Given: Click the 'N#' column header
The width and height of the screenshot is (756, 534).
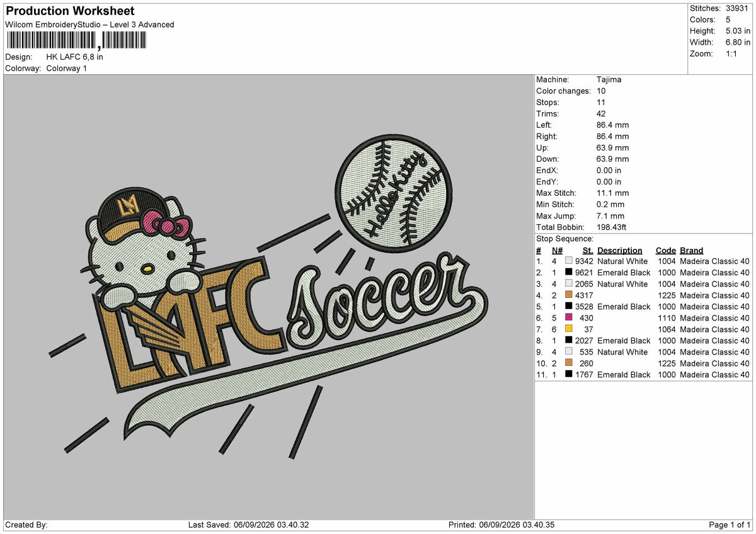Looking at the screenshot, I should pyautogui.click(x=556, y=250).
